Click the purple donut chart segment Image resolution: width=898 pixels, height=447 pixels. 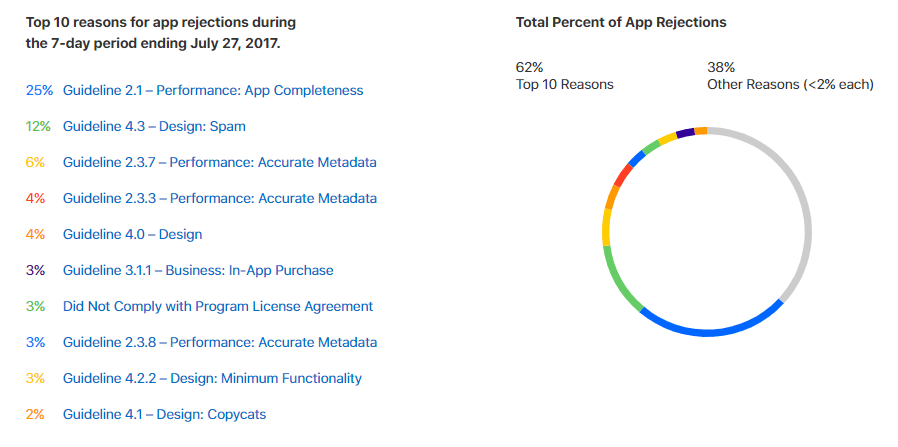coord(685,133)
